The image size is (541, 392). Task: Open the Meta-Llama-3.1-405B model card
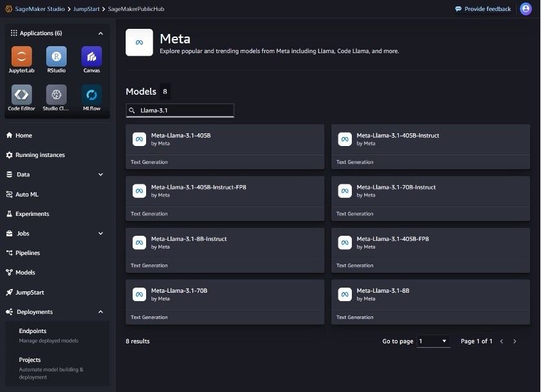[x=225, y=147]
